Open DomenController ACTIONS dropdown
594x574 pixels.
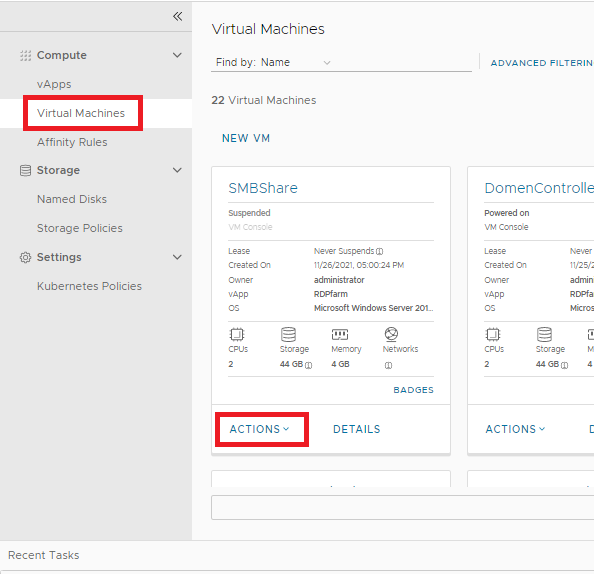pyautogui.click(x=516, y=429)
